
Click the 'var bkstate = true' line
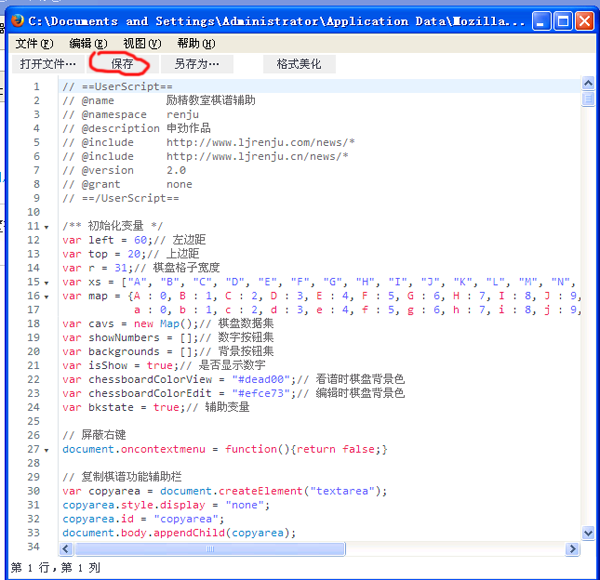[x=156, y=407]
